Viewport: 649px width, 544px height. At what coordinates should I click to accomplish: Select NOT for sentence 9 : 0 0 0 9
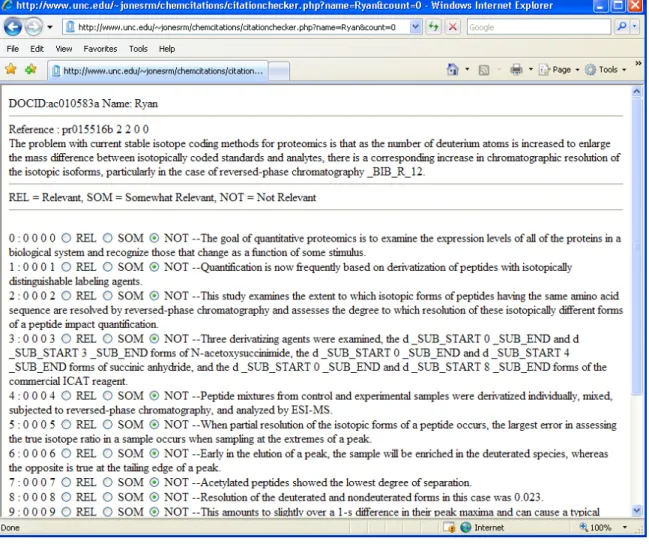[x=154, y=512]
